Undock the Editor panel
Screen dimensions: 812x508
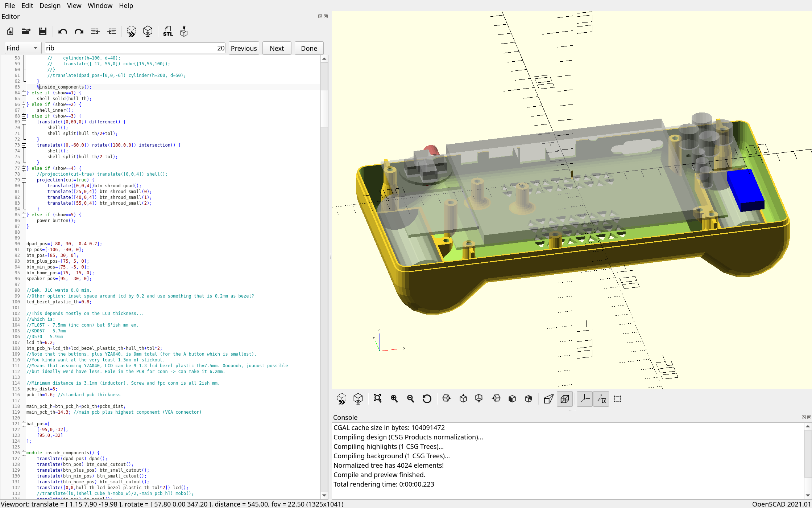320,16
